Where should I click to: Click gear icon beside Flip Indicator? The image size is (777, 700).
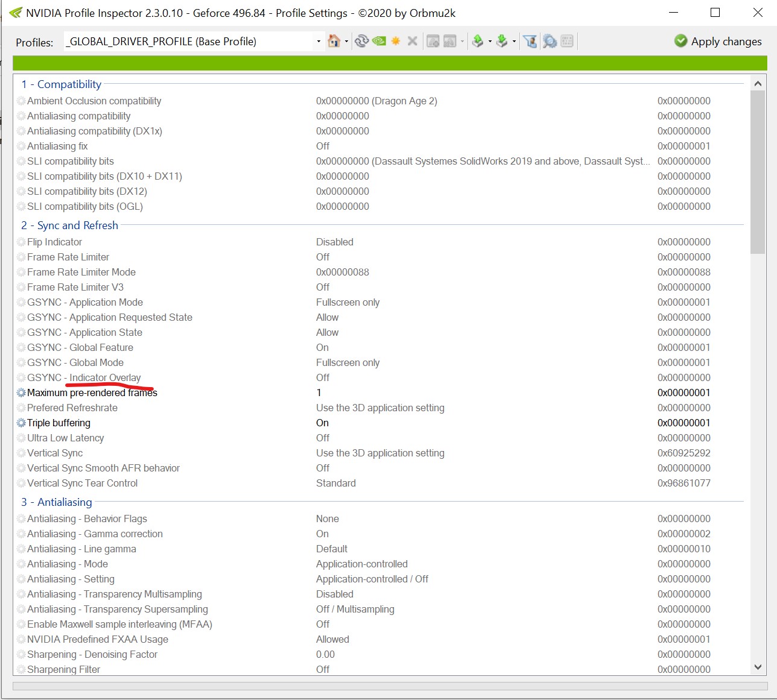tap(21, 242)
